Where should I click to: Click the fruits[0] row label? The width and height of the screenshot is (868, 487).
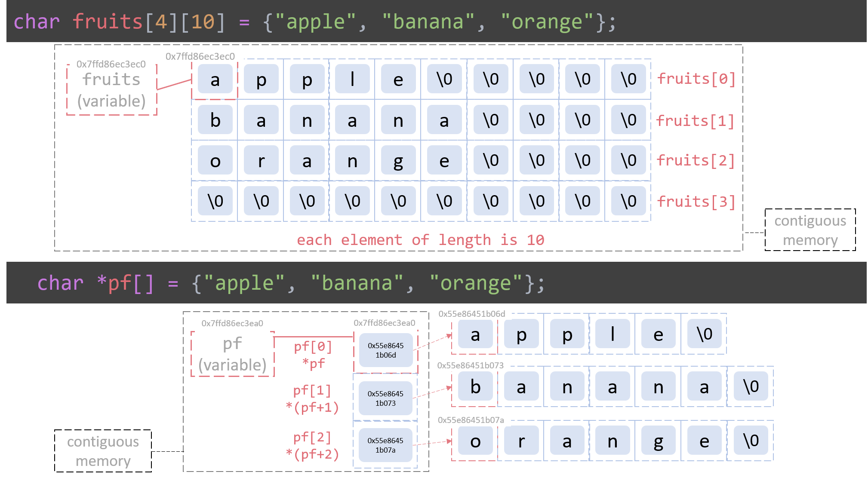pyautogui.click(x=696, y=79)
